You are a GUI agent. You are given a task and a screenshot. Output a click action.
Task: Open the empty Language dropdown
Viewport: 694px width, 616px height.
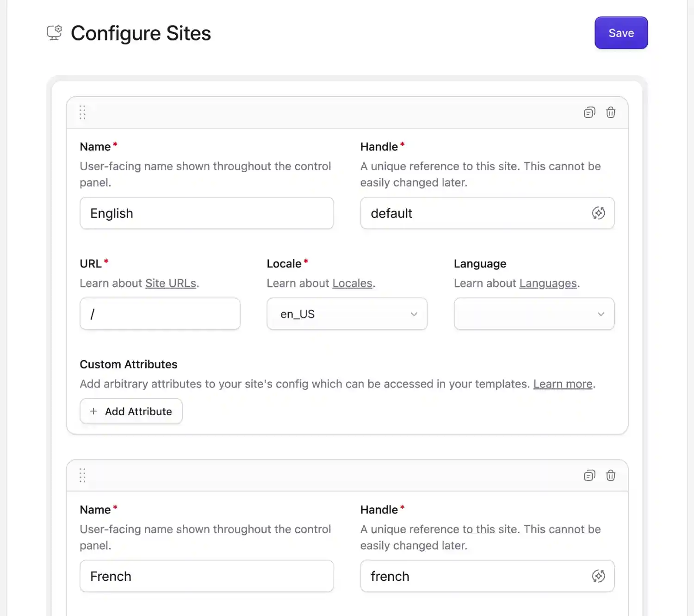tap(533, 314)
